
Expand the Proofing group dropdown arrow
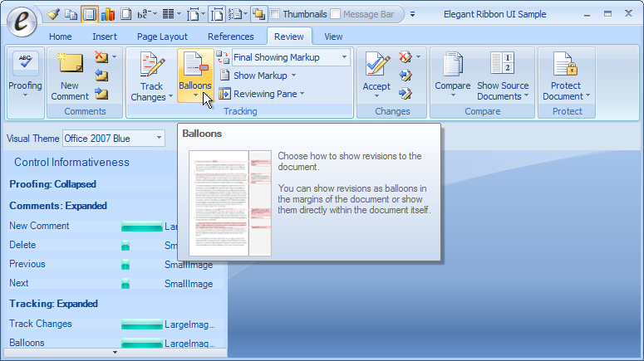(x=25, y=95)
